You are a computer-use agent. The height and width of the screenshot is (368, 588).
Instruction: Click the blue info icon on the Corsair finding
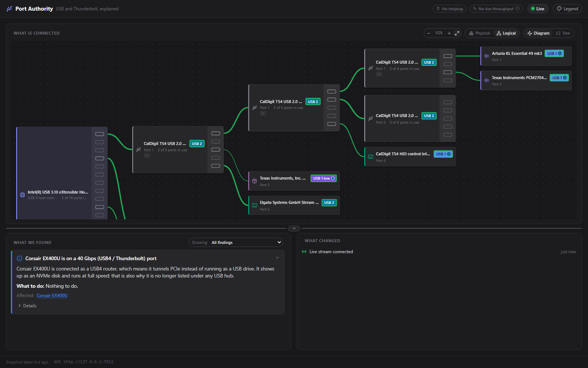(19, 258)
